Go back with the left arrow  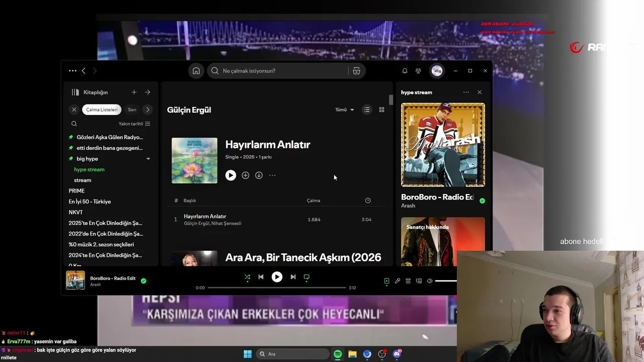84,71
